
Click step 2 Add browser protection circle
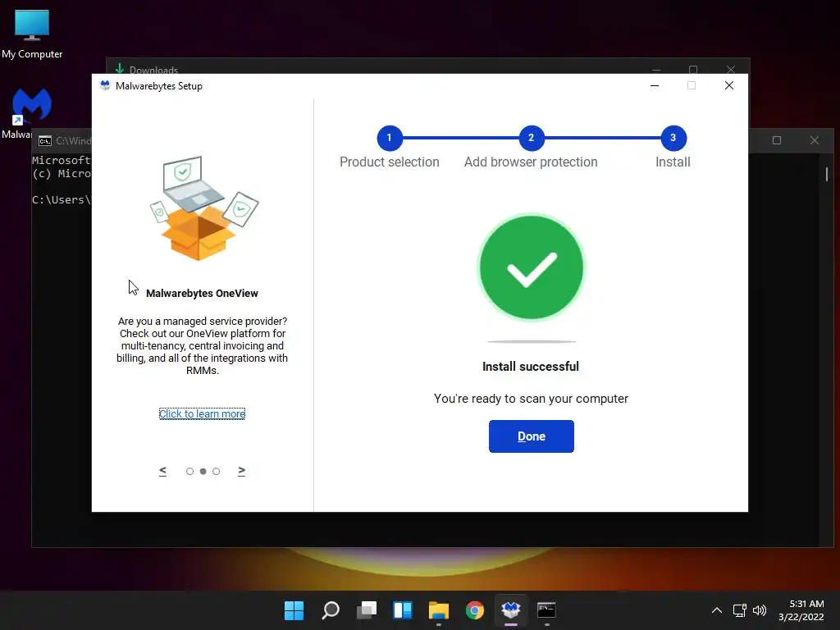point(531,138)
